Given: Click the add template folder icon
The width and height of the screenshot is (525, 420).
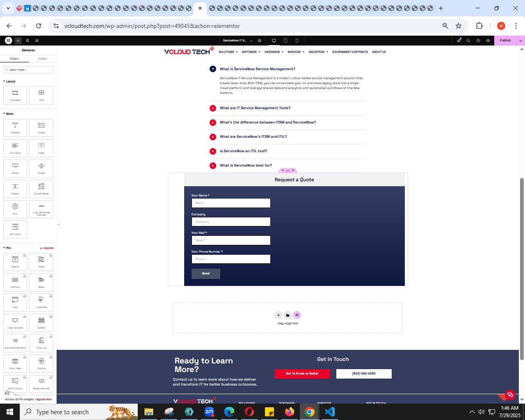Looking at the screenshot, I should click(288, 315).
